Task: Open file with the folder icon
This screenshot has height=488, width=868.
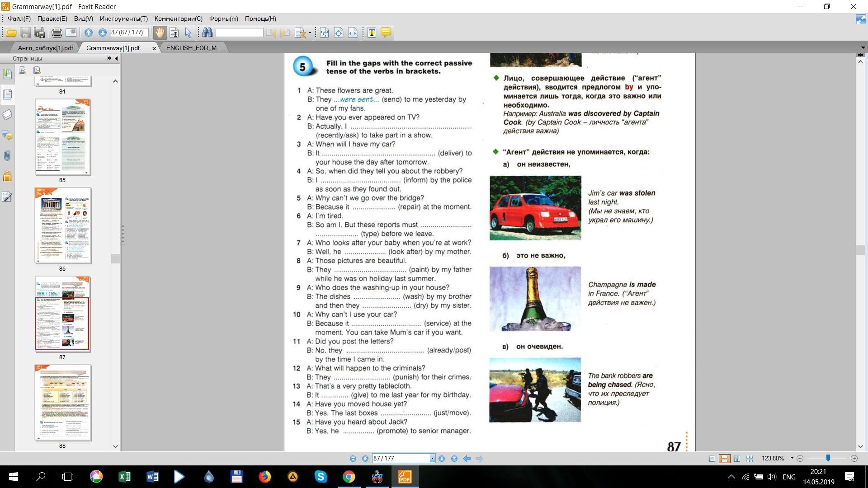Action: pyautogui.click(x=11, y=33)
